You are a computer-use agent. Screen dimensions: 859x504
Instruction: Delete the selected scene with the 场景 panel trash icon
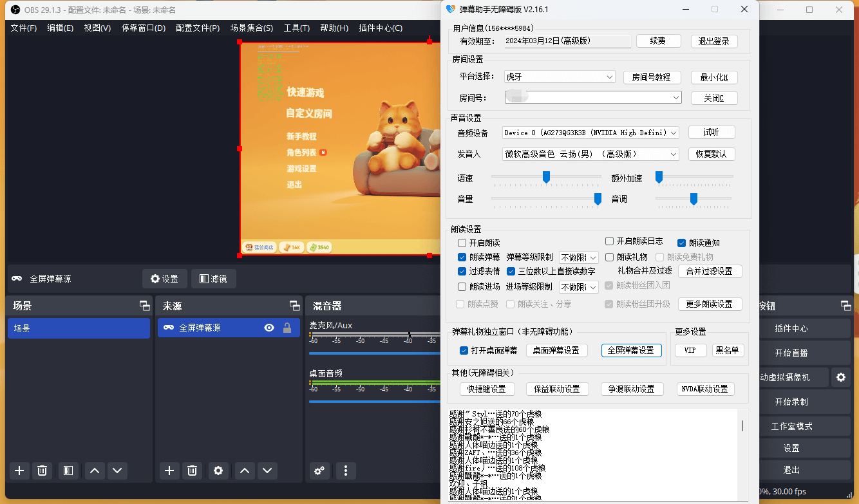(x=42, y=471)
